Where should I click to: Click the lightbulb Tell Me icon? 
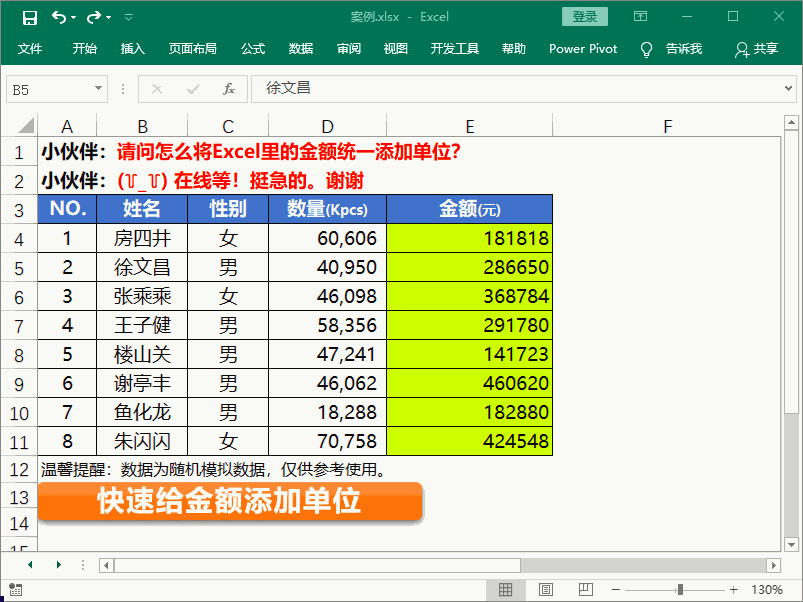tap(646, 50)
